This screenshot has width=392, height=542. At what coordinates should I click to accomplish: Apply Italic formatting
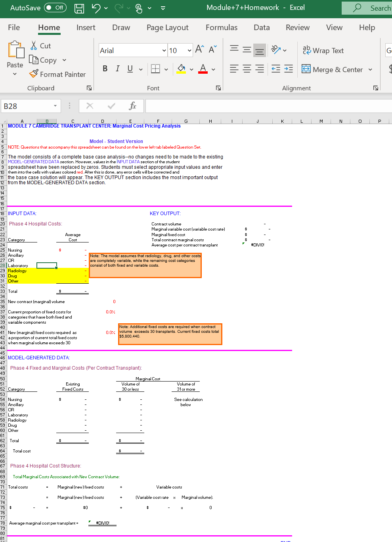[x=117, y=68]
